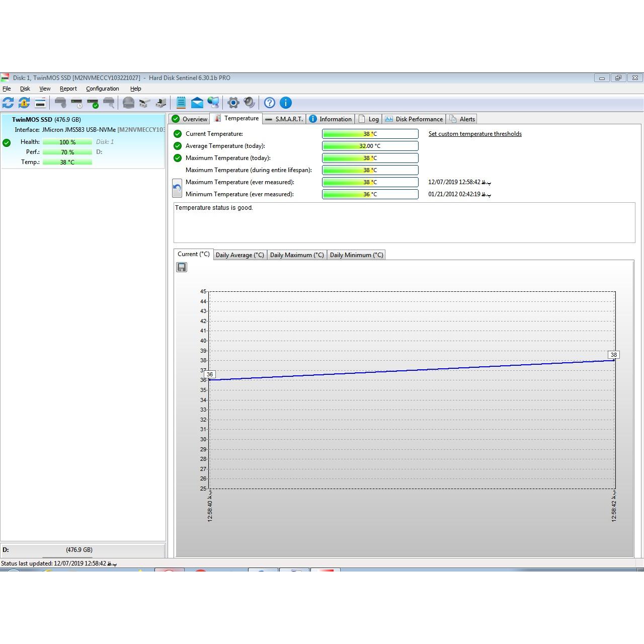Click the Refresh disk status icon

pyautogui.click(x=8, y=103)
